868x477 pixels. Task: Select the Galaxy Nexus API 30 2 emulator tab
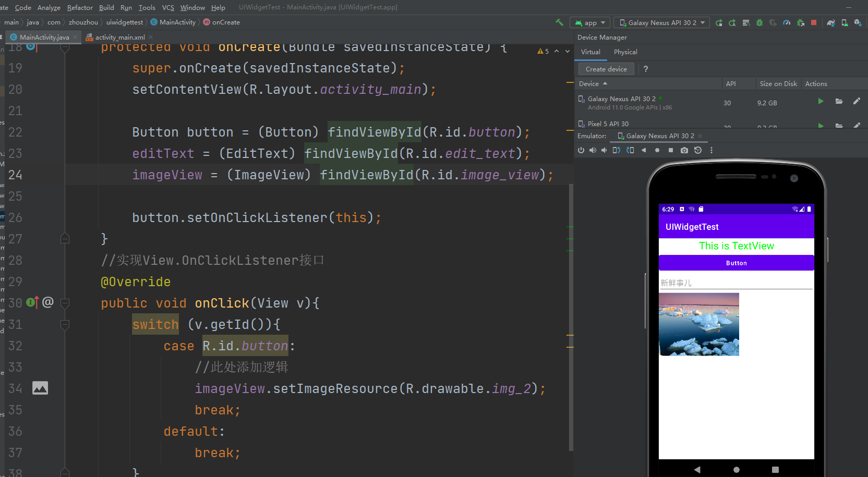point(660,136)
